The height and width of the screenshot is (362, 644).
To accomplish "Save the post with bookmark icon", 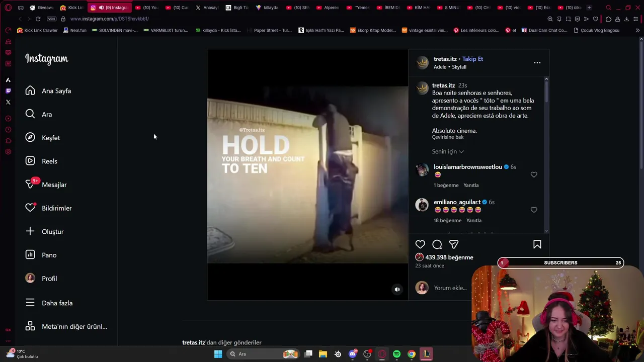I will tap(537, 244).
